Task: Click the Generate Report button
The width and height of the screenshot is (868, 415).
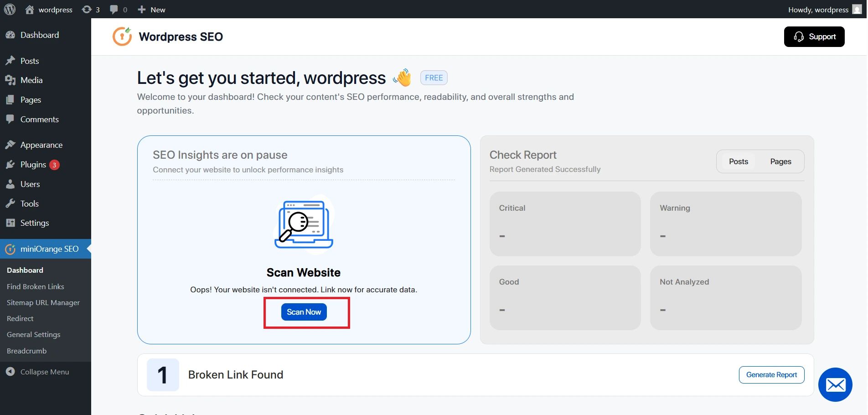Action: [771, 374]
